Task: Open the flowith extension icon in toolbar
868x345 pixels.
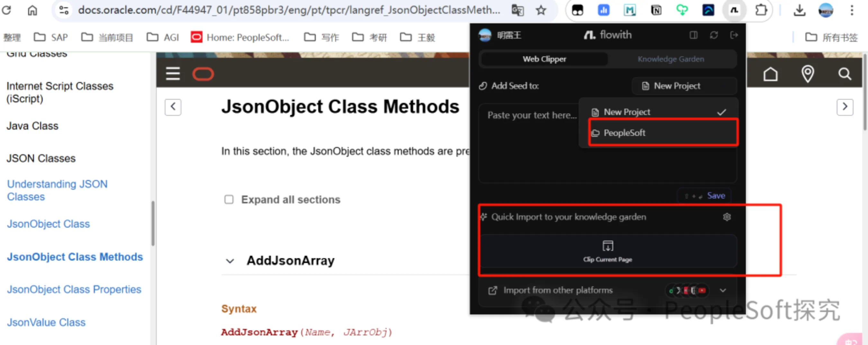Action: coord(734,10)
